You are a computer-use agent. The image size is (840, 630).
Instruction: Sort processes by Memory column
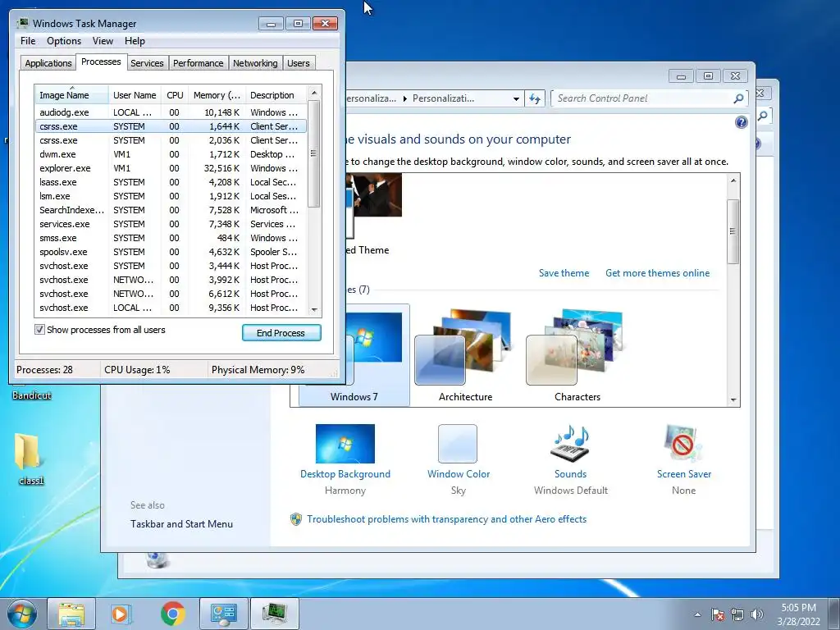217,95
